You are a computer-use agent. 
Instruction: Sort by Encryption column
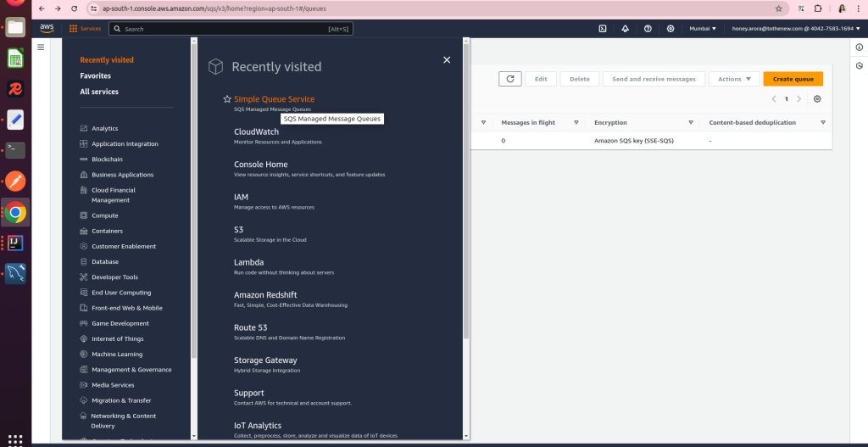click(691, 122)
